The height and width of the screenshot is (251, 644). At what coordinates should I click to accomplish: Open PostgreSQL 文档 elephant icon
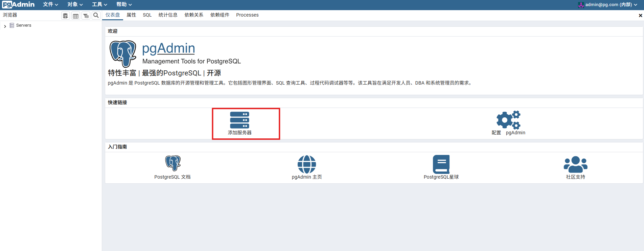point(173,163)
